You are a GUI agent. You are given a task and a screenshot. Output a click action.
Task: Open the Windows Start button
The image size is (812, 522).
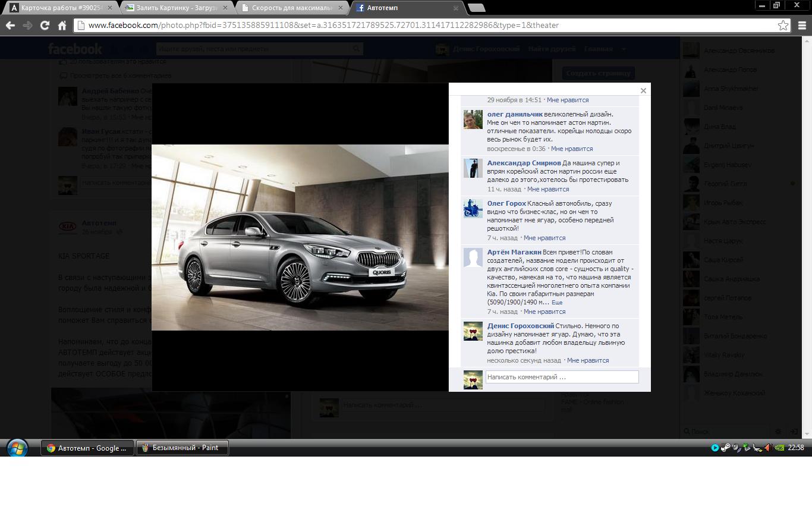point(17,448)
